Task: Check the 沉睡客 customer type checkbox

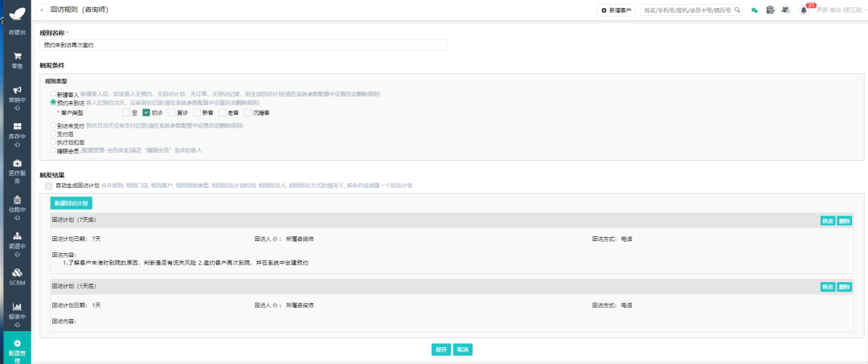Action: pos(248,112)
